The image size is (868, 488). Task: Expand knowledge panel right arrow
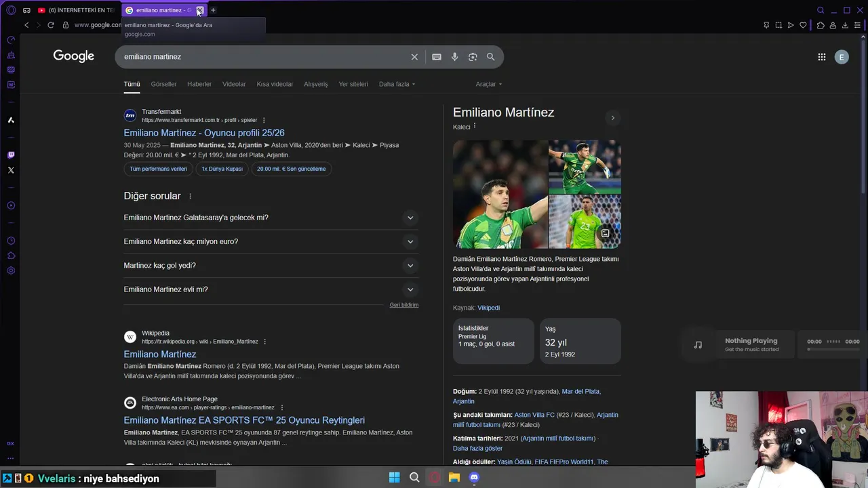click(x=612, y=118)
